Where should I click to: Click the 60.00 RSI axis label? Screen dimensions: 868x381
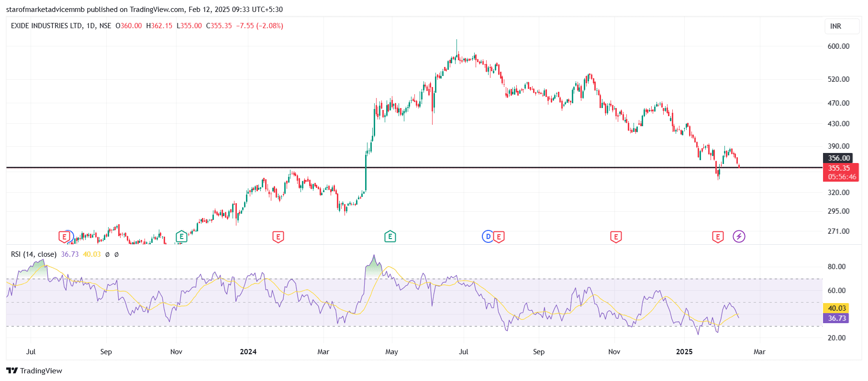(837, 291)
